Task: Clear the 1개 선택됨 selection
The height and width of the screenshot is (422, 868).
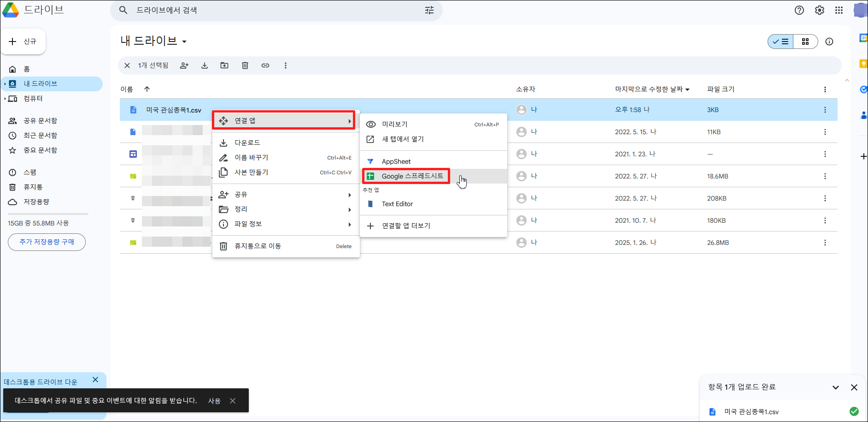Action: coord(127,65)
